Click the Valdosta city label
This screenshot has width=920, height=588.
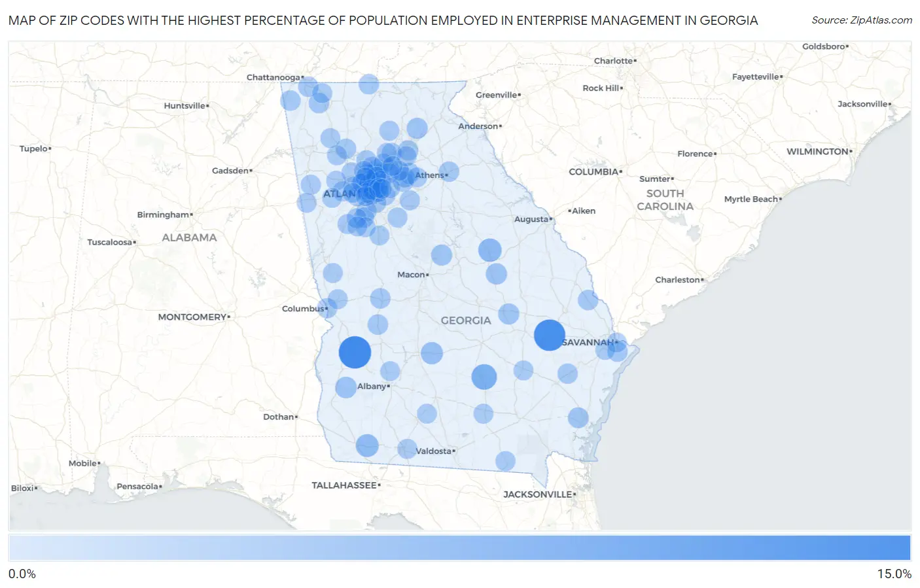click(434, 451)
